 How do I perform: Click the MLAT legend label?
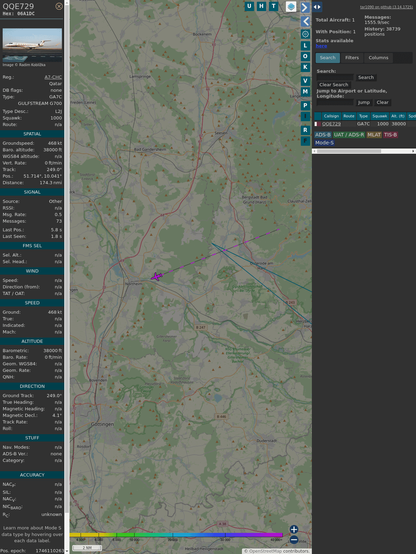[374, 135]
